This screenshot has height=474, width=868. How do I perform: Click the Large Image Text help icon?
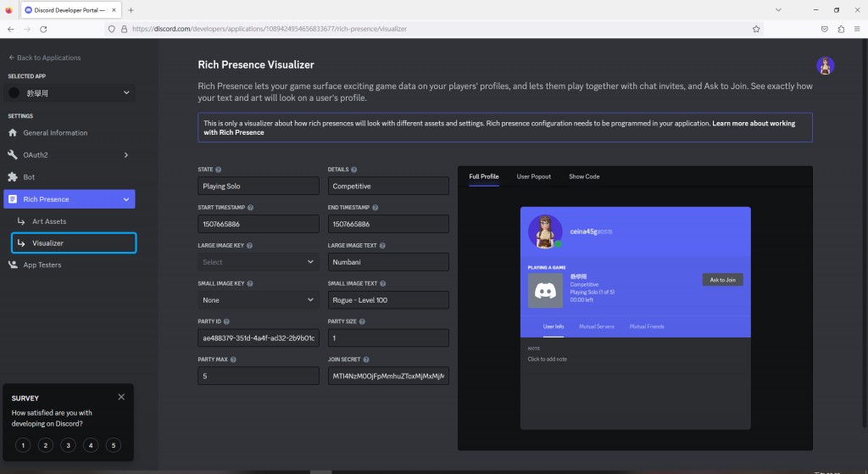tap(382, 245)
